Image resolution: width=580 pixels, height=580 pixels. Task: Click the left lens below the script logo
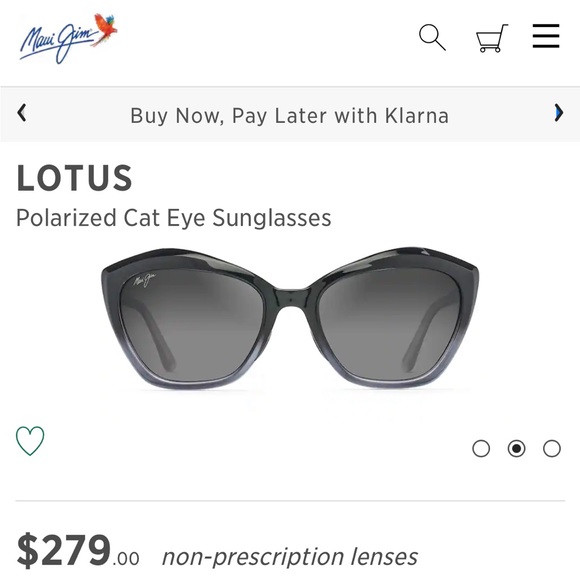tap(192, 333)
